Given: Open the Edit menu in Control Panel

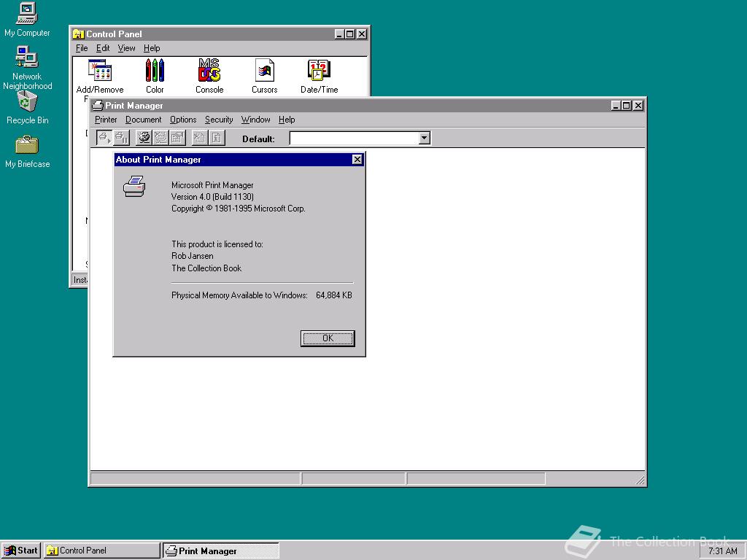Looking at the screenshot, I should [102, 48].
